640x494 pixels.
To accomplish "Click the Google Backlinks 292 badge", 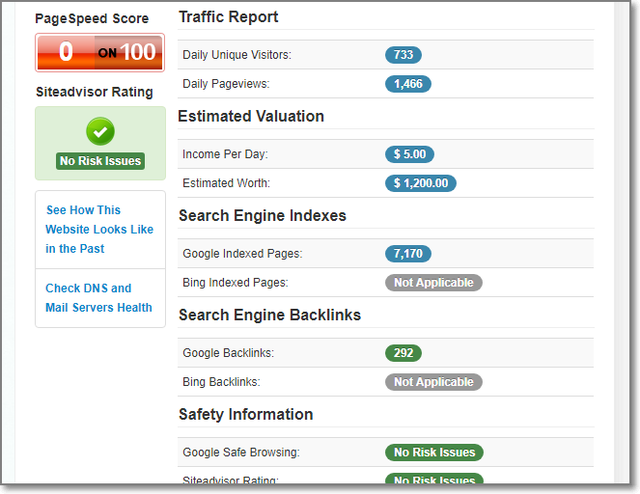I will [403, 353].
